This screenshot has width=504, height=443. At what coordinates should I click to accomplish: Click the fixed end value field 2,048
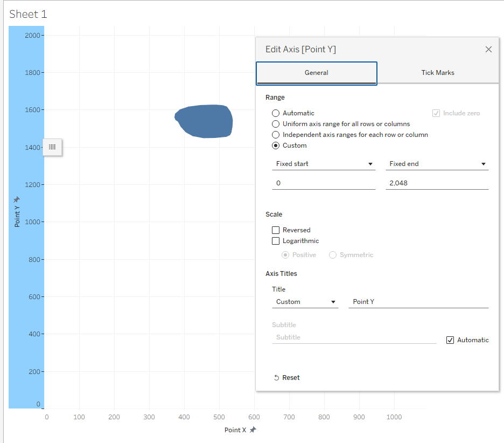[437, 183]
